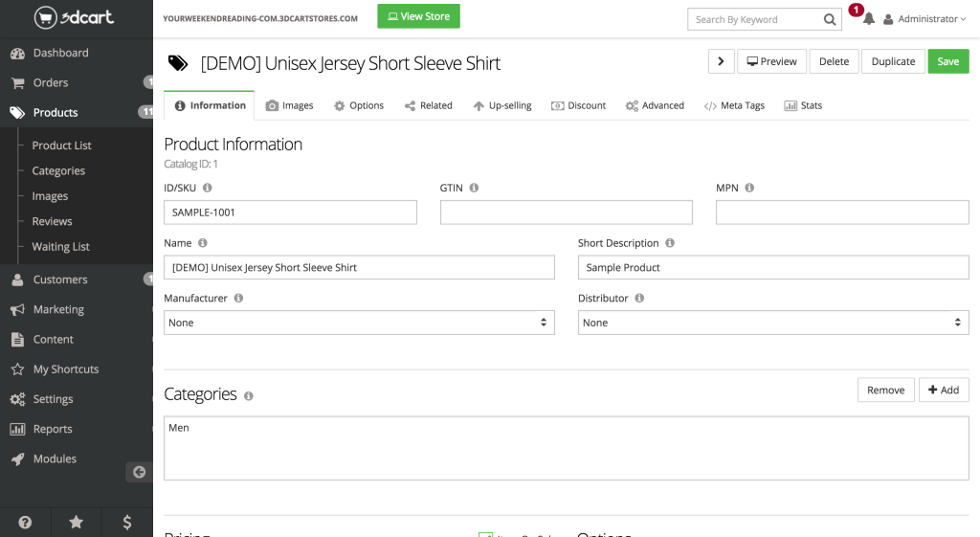Open help question mark icon
Image resolution: width=980 pixels, height=537 pixels.
point(25,522)
